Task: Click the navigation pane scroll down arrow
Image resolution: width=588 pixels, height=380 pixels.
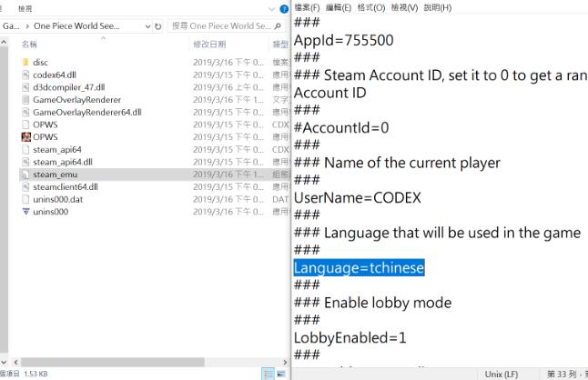Action: 4,362
